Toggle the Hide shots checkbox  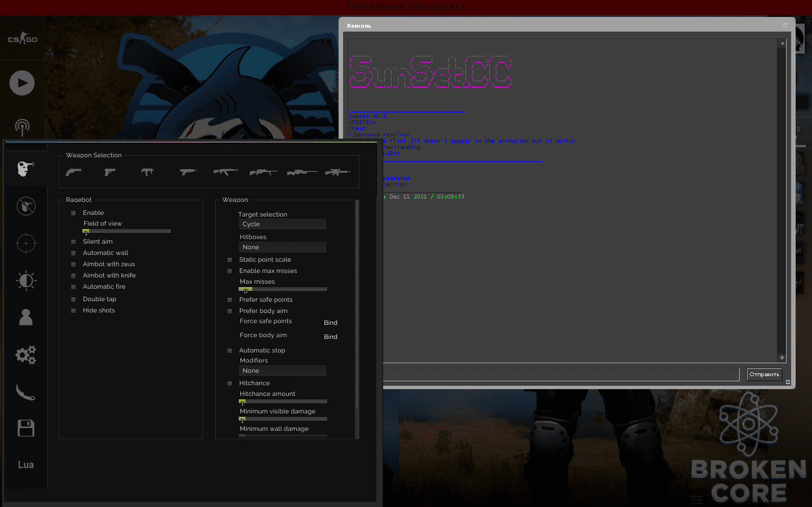(x=73, y=311)
